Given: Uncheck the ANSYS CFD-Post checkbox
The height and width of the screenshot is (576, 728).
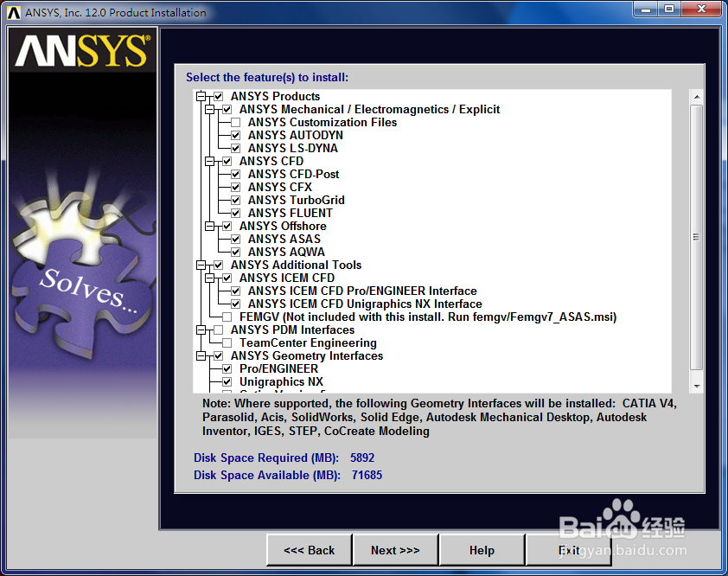Looking at the screenshot, I should (236, 175).
